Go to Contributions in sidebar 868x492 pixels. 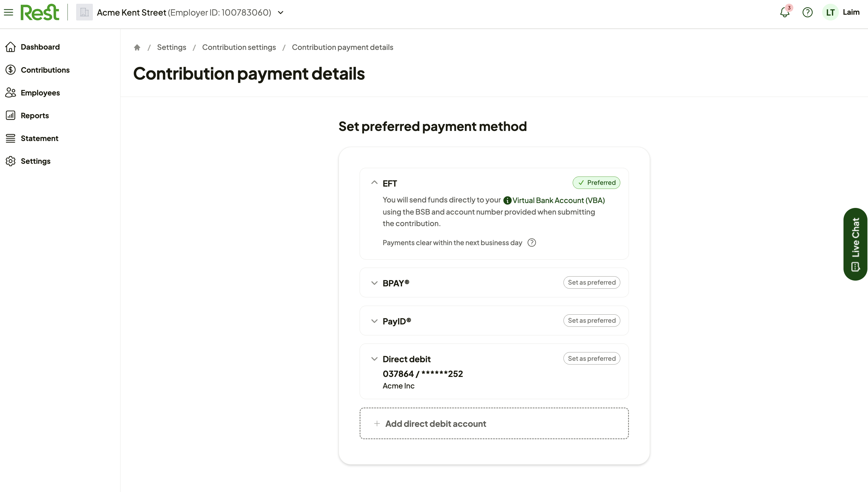[x=45, y=70]
